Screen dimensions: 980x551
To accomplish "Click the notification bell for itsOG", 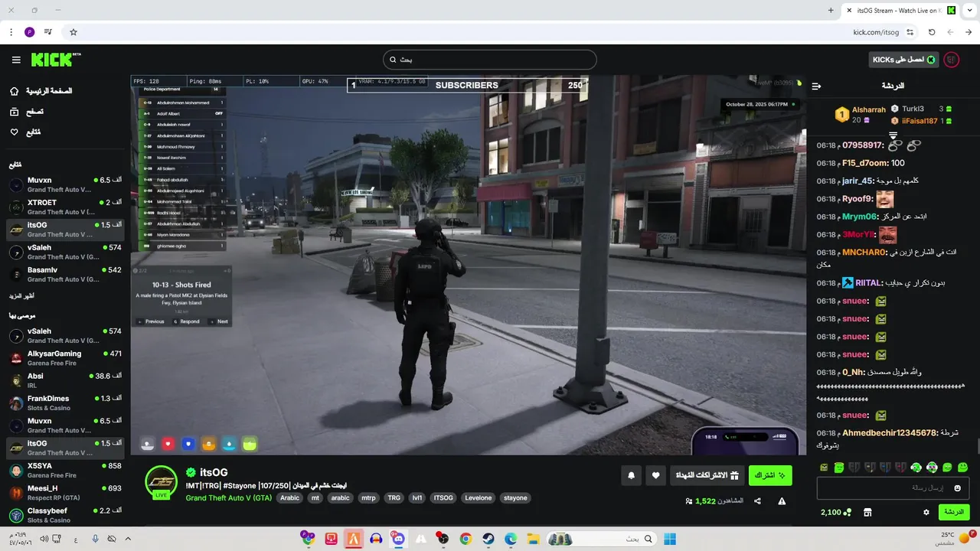I will (632, 475).
